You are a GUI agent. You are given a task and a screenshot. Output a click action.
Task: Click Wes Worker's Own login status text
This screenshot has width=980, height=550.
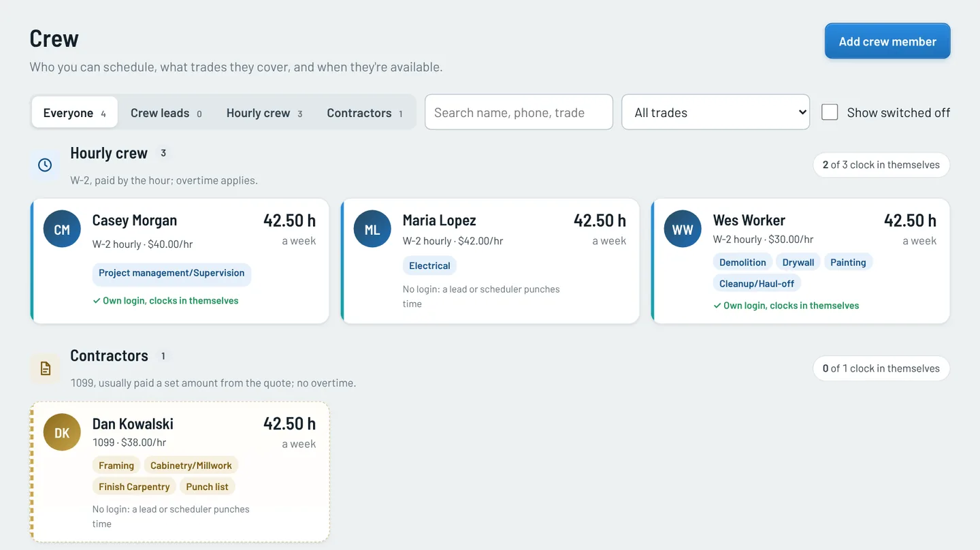786,306
